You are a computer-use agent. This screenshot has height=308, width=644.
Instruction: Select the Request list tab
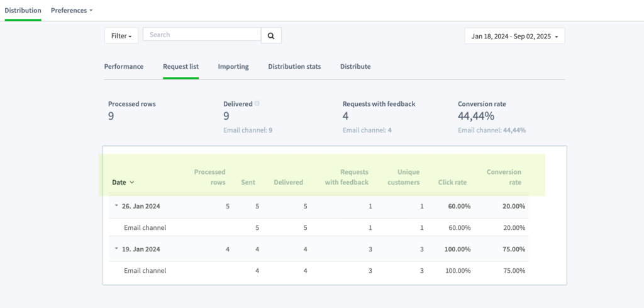[180, 66]
